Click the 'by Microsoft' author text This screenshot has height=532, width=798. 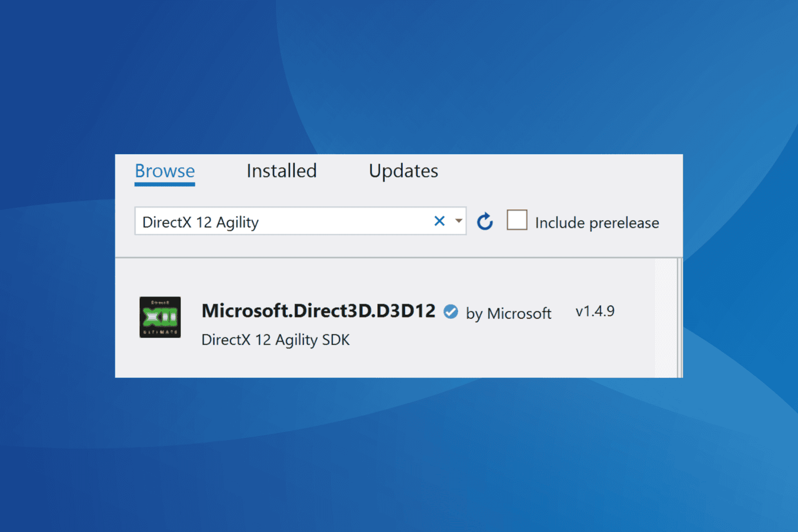509,313
